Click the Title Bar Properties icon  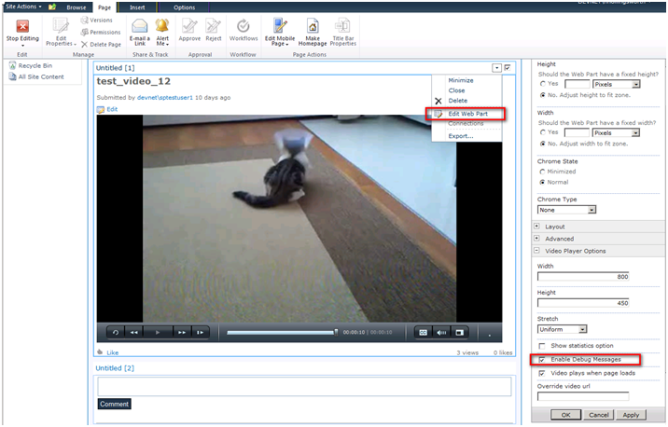343,27
